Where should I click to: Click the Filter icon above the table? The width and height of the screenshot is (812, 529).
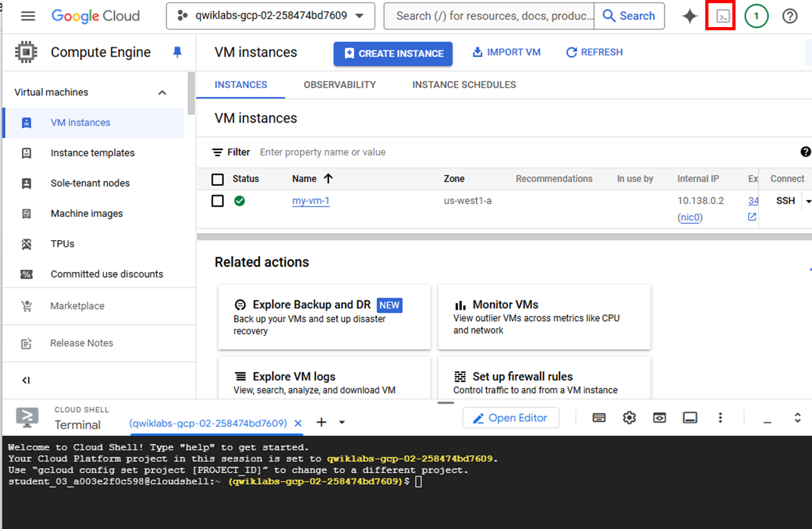[217, 152]
